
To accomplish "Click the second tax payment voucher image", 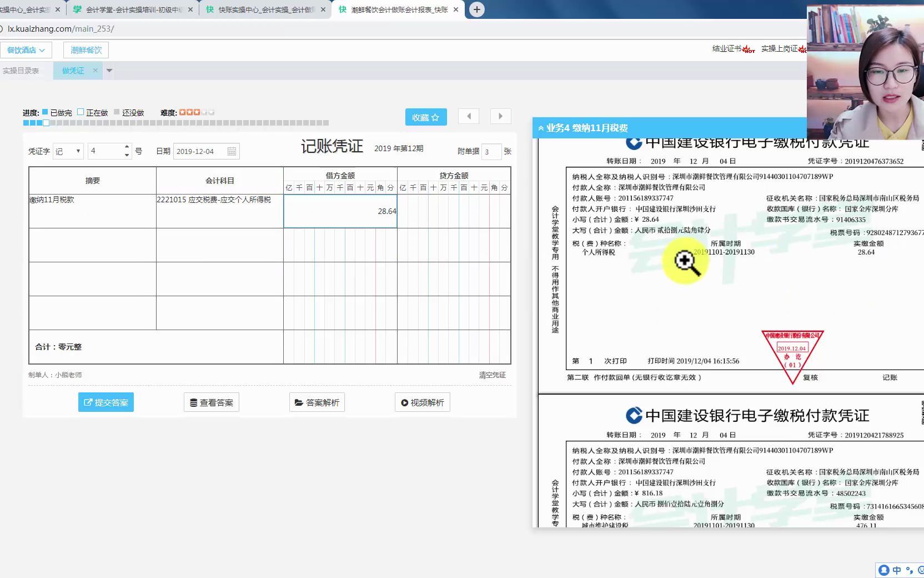I will (730, 461).
